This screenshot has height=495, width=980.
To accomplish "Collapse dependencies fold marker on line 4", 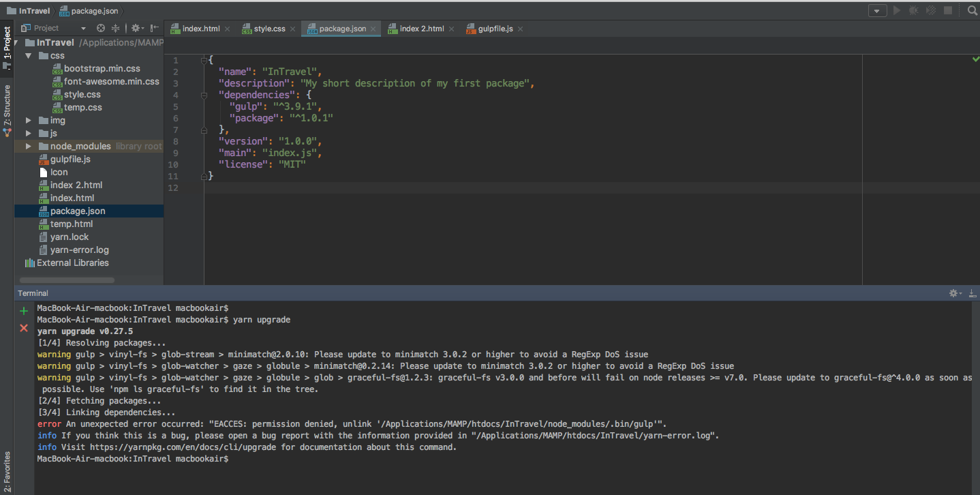I will (204, 95).
